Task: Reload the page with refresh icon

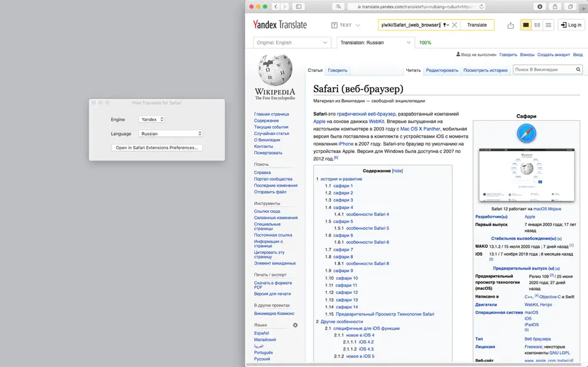Action: pos(481,7)
